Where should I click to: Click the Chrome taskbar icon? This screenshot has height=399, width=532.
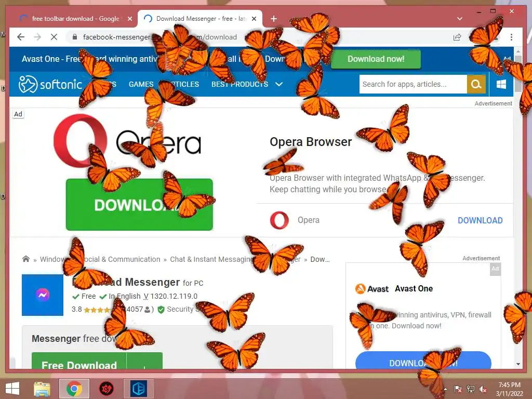(74, 389)
